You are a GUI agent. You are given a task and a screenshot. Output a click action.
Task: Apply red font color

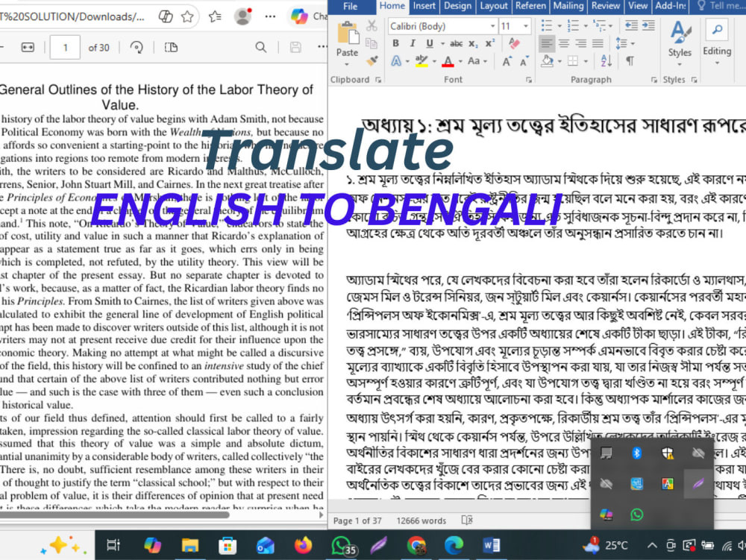448,61
